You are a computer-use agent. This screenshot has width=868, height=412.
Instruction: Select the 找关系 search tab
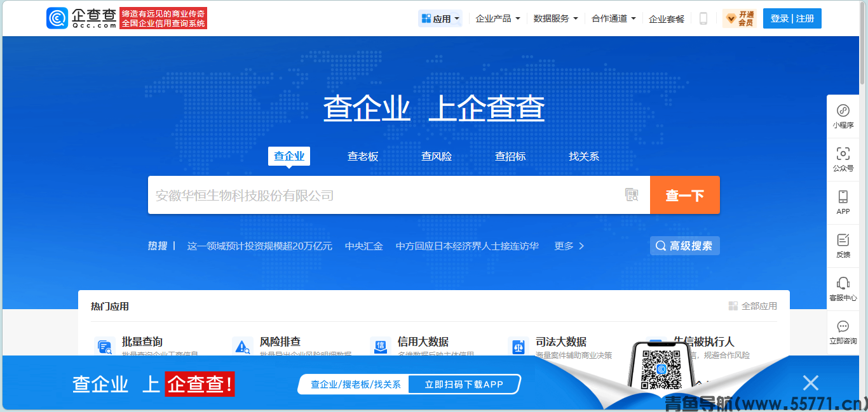[x=584, y=156]
